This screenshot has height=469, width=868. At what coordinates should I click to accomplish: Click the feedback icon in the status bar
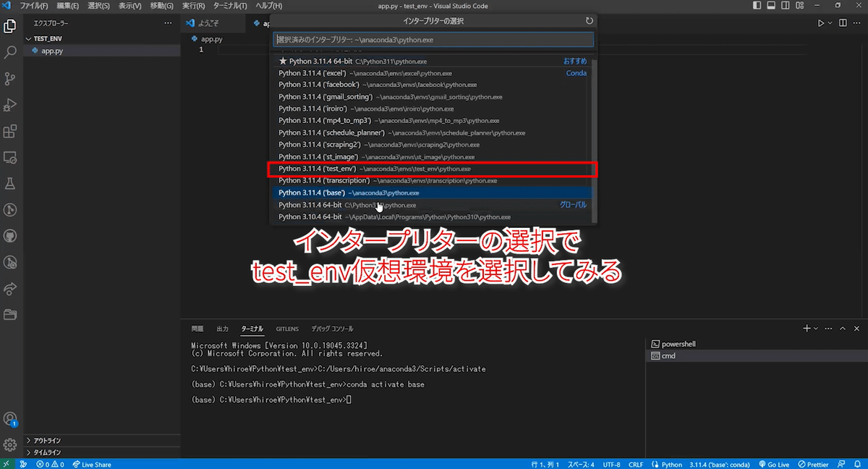tap(841, 464)
